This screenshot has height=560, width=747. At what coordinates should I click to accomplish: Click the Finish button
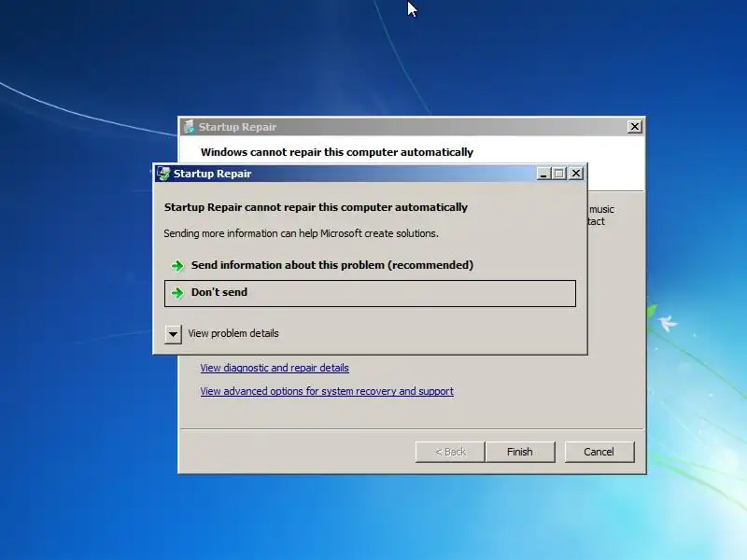tap(520, 452)
